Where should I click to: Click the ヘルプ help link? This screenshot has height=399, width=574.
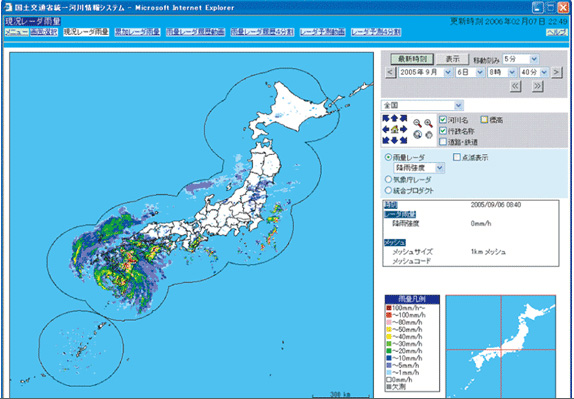point(556,32)
